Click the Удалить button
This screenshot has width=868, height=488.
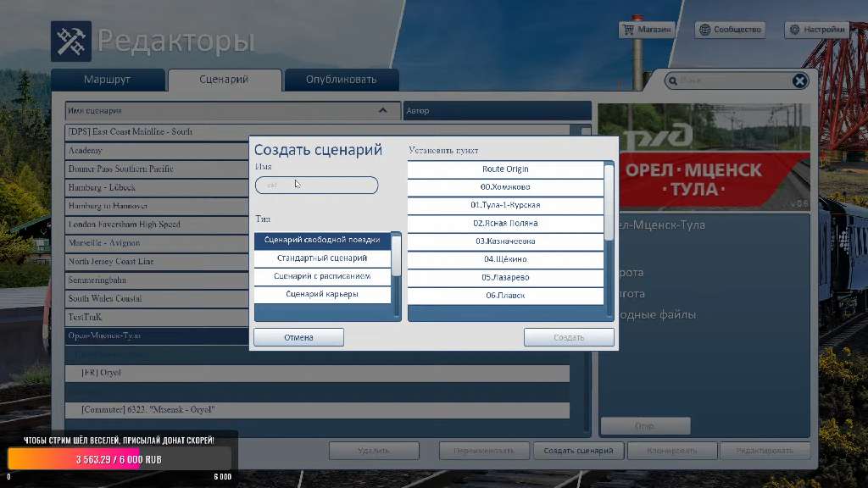[374, 451]
